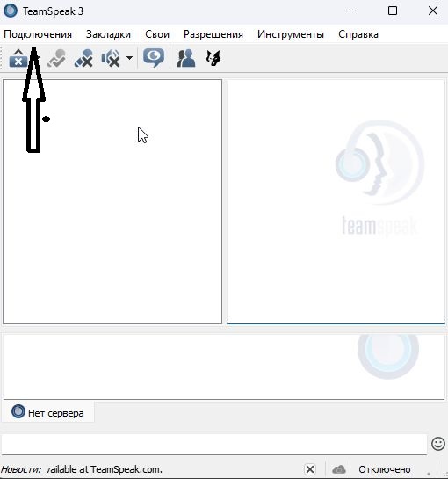The image size is (448, 479).
Task: Click the Set Away status toolbar icon
Action: 57,58
